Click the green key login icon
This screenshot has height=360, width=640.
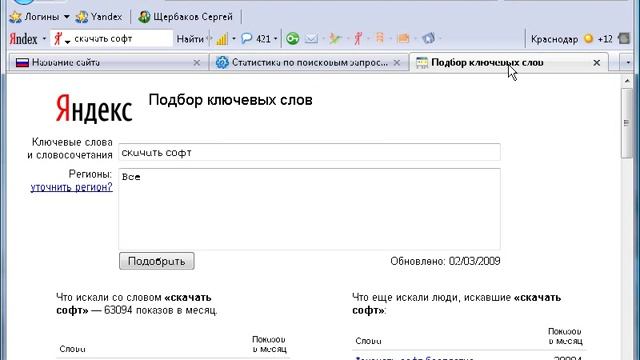point(292,39)
